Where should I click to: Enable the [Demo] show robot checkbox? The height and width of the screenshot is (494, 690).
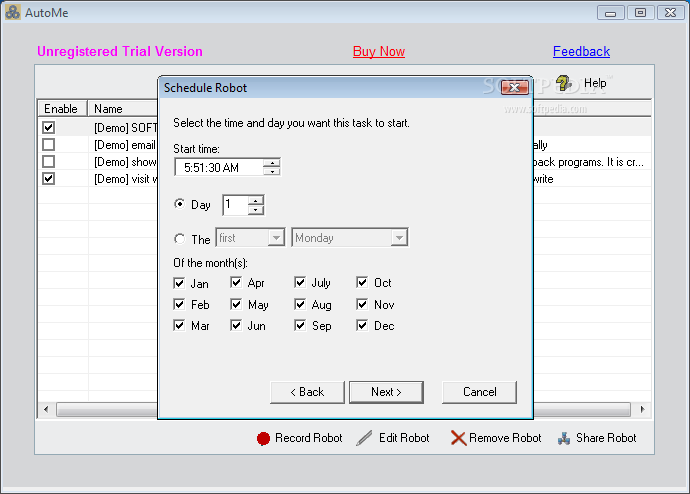pos(48,161)
